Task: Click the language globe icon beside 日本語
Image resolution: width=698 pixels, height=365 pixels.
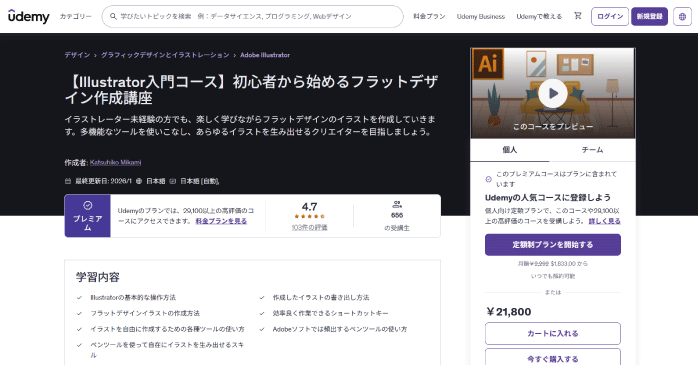Action: click(x=139, y=181)
